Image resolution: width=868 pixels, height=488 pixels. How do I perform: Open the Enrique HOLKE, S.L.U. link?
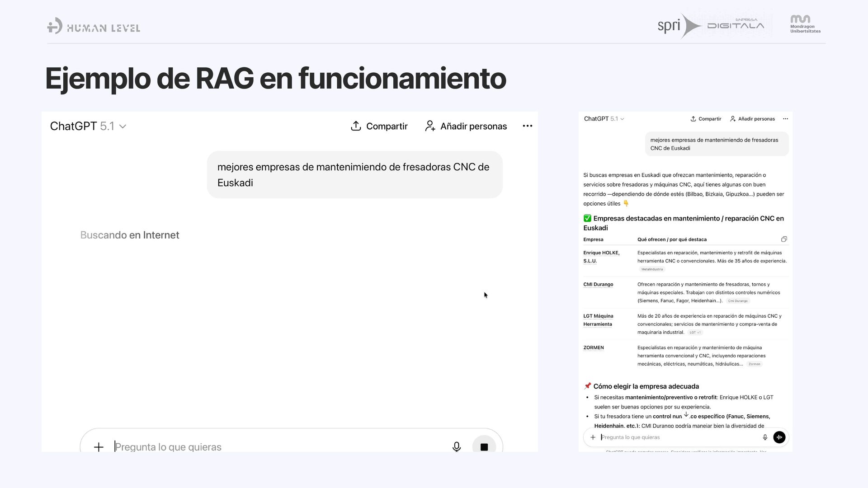tap(601, 257)
